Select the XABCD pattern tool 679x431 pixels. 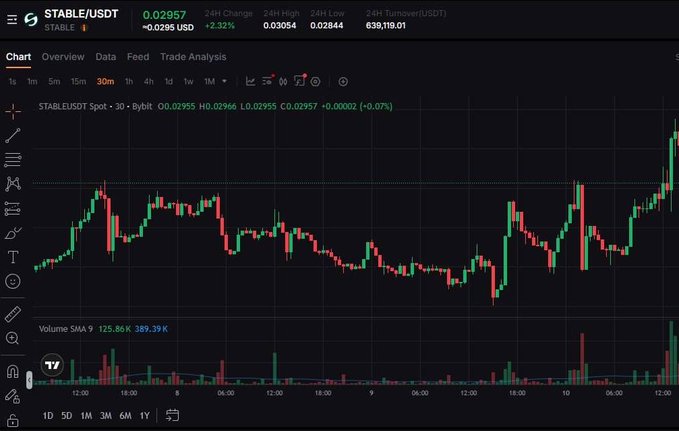[13, 184]
